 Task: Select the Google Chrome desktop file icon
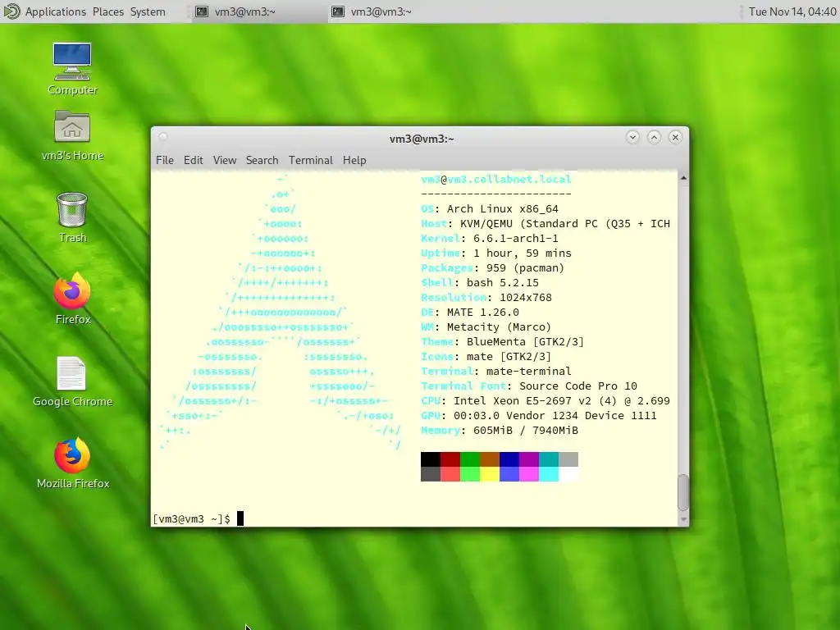pos(72,381)
